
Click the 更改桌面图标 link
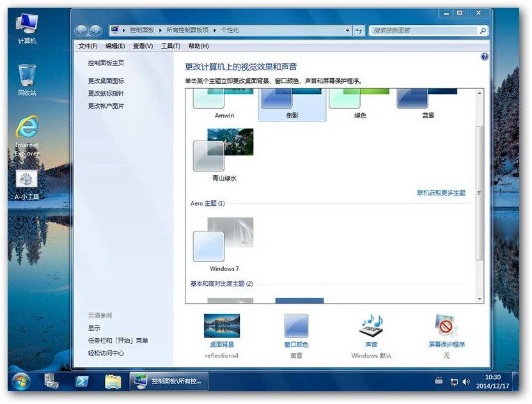(x=106, y=81)
